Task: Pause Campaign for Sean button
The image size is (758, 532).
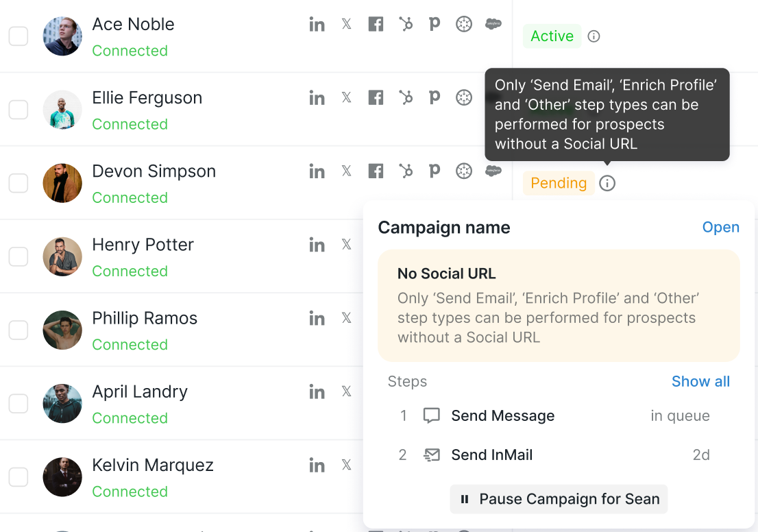Action: (559, 499)
